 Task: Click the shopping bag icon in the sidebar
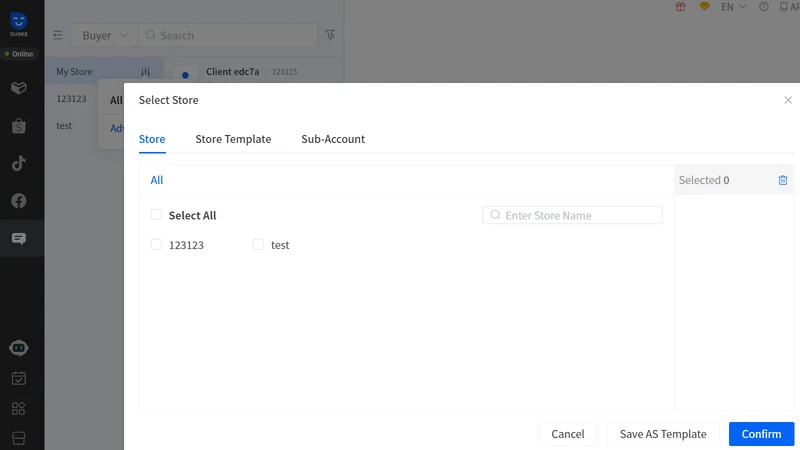(19, 126)
